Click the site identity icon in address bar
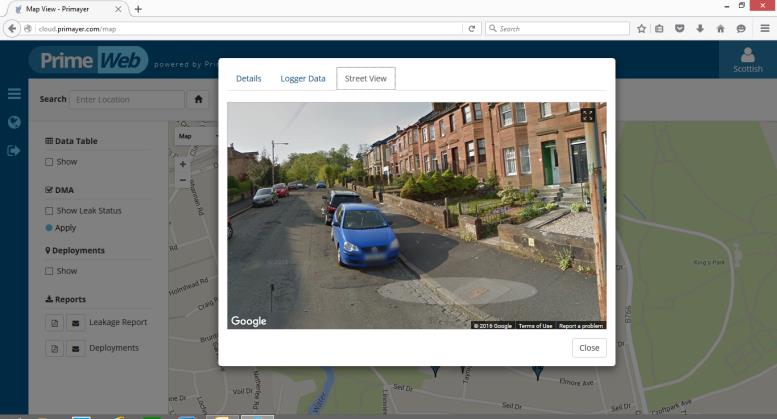 click(28, 29)
